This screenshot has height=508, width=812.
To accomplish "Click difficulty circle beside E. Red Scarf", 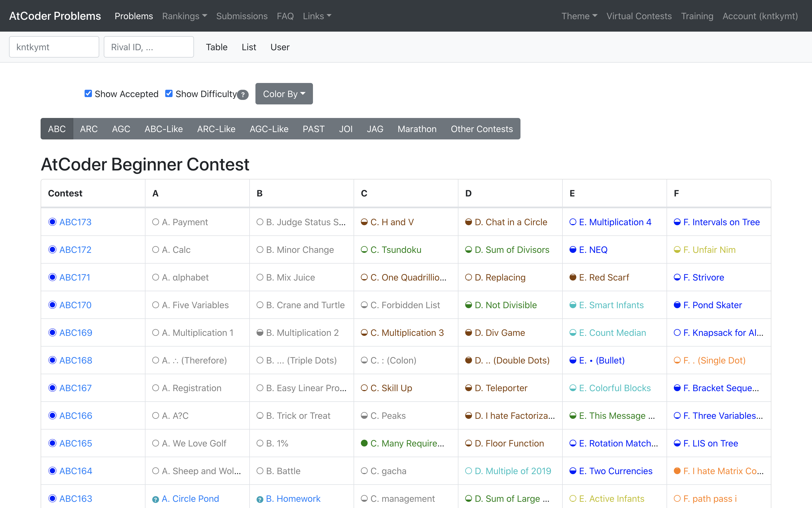I will click(573, 277).
